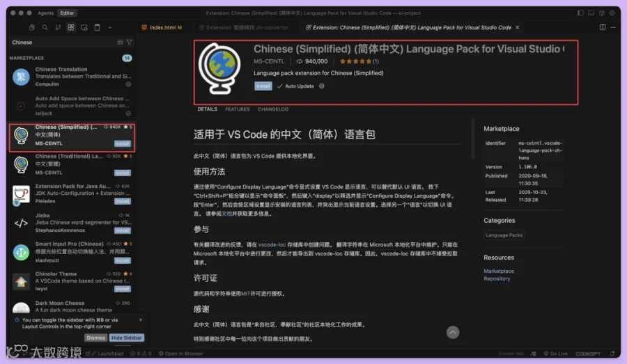Install Chinese (Simplified) from the sidebar list
This screenshot has height=364, width=627.
click(123, 143)
